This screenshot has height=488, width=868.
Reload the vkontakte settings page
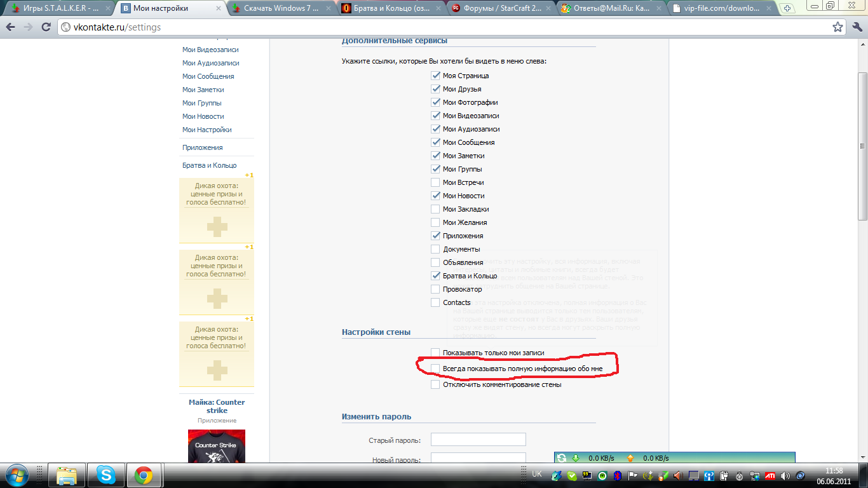[x=46, y=27]
